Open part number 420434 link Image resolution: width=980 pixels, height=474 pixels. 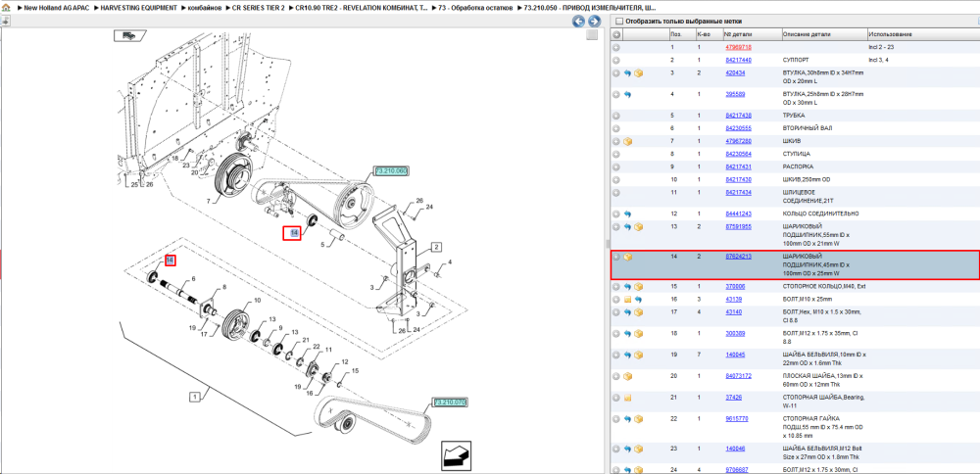click(x=735, y=73)
